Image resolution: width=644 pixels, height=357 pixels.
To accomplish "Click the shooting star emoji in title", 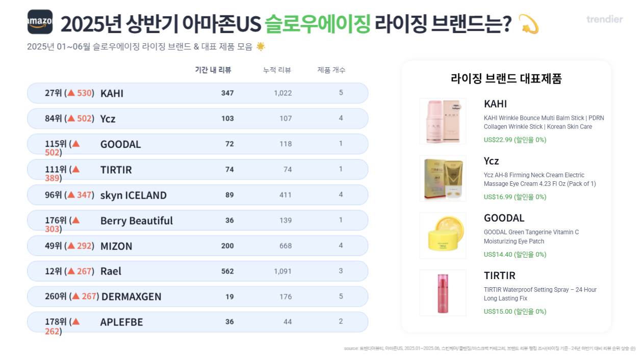I will (x=528, y=24).
